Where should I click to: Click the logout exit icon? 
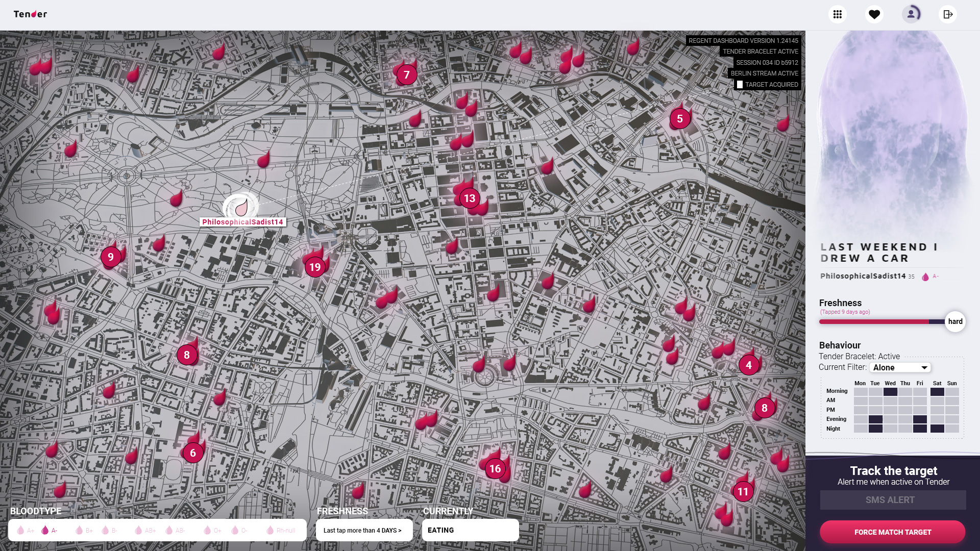[948, 14]
